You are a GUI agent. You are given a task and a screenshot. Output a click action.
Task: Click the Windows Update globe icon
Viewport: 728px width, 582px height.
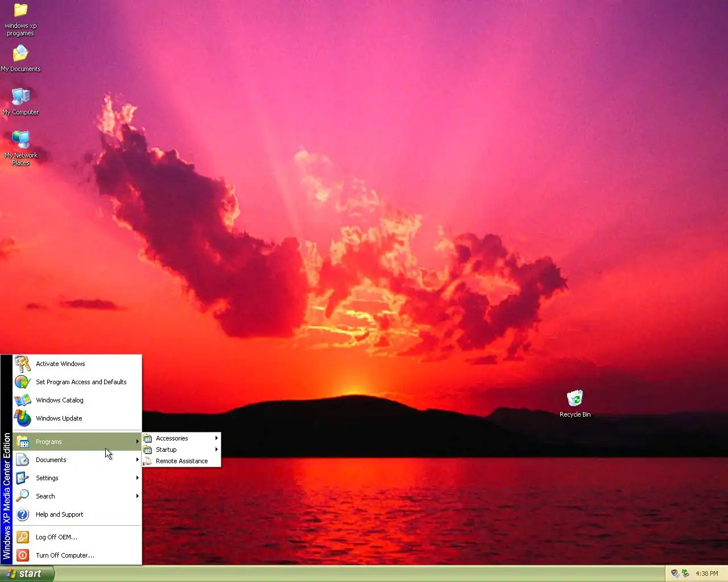pyautogui.click(x=23, y=418)
